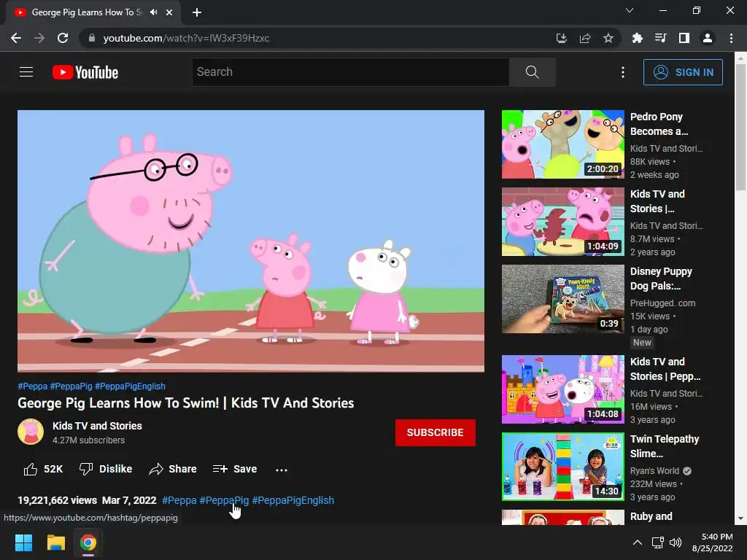747x560 pixels.
Task: Open Pedro Pony Becomes a... video thumbnail
Action: pyautogui.click(x=562, y=144)
